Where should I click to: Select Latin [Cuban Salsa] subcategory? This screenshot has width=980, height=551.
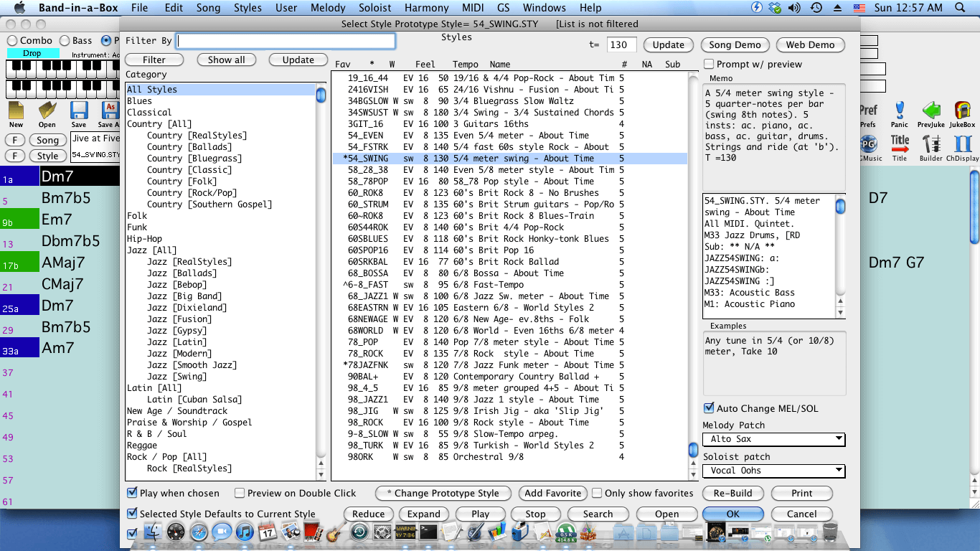194,400
